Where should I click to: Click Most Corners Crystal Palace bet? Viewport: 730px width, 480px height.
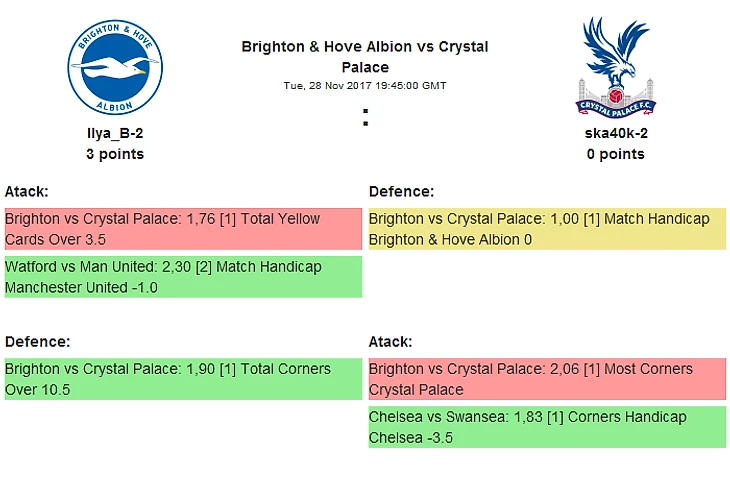(546, 379)
